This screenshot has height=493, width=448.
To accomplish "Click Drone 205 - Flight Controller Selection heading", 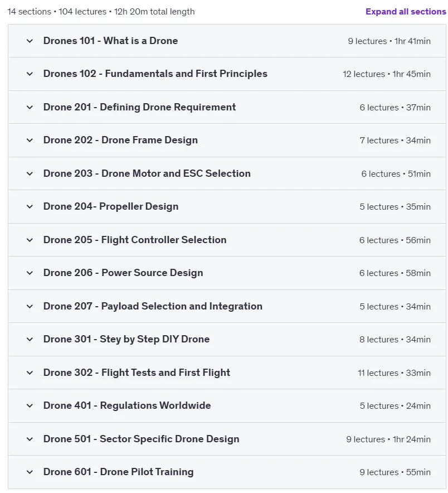I will [135, 240].
